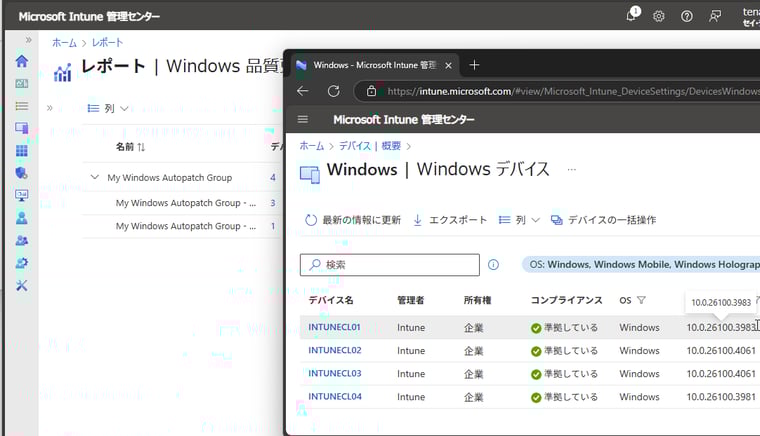Click 最新の情報に更新 refresh button
760x436 pixels.
[x=353, y=220]
